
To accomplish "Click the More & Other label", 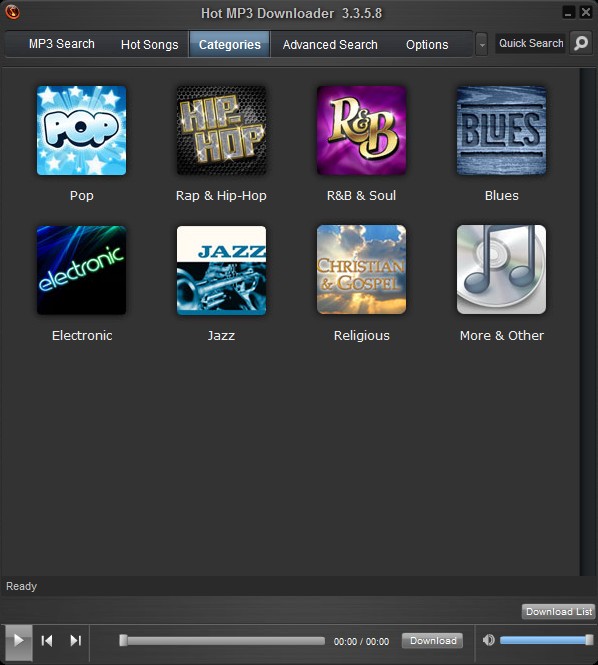I will click(502, 335).
